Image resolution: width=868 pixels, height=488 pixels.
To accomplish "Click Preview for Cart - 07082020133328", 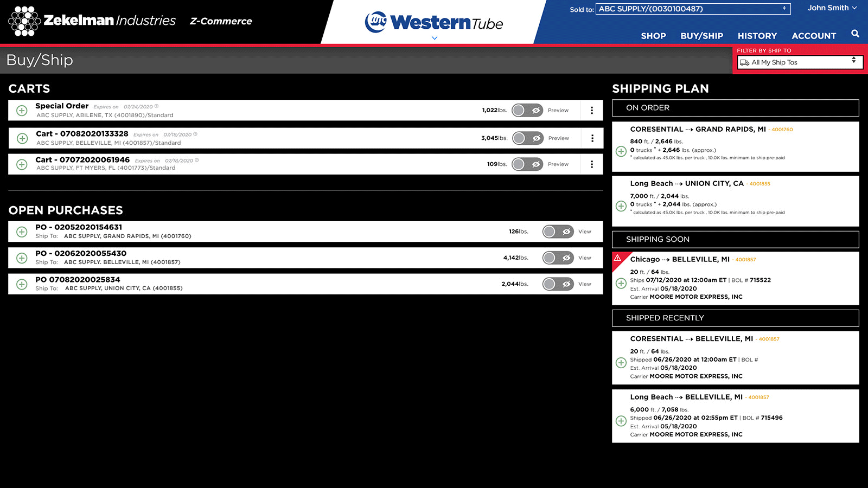I will pyautogui.click(x=558, y=138).
